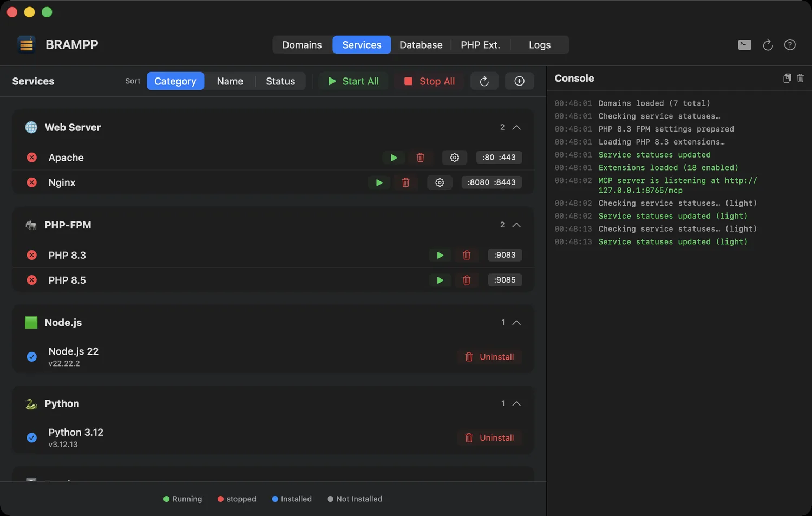812x516 pixels.
Task: Click the Running legend entry
Action: [182, 499]
